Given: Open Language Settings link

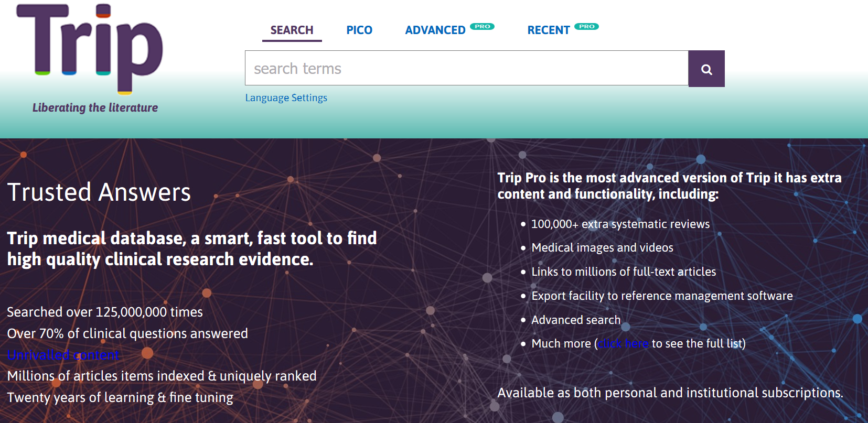Looking at the screenshot, I should coord(286,98).
